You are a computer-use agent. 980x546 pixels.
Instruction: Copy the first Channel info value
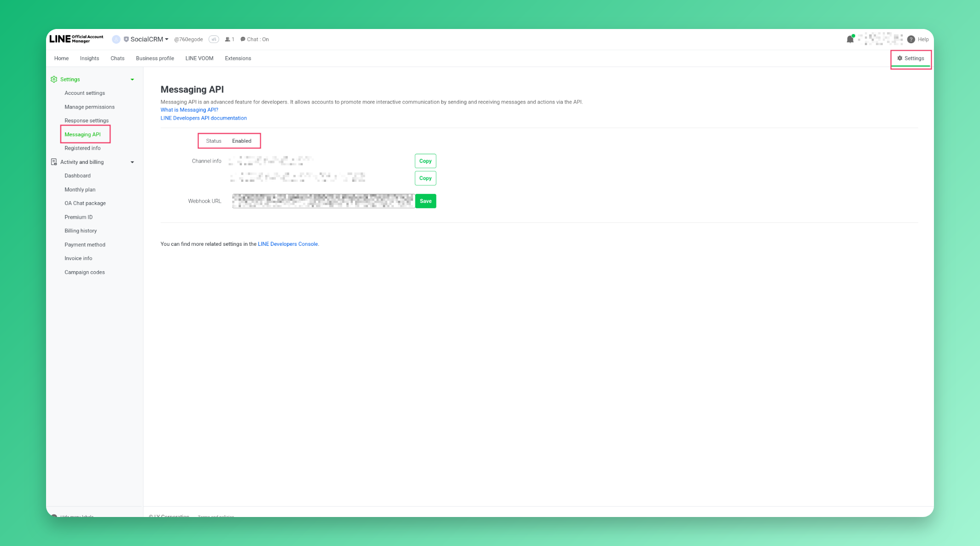[x=425, y=161]
